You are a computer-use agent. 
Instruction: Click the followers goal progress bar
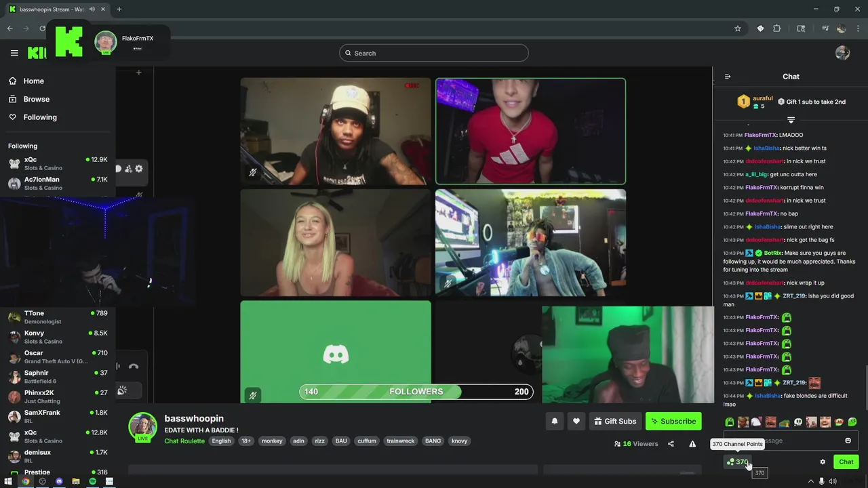tap(416, 392)
